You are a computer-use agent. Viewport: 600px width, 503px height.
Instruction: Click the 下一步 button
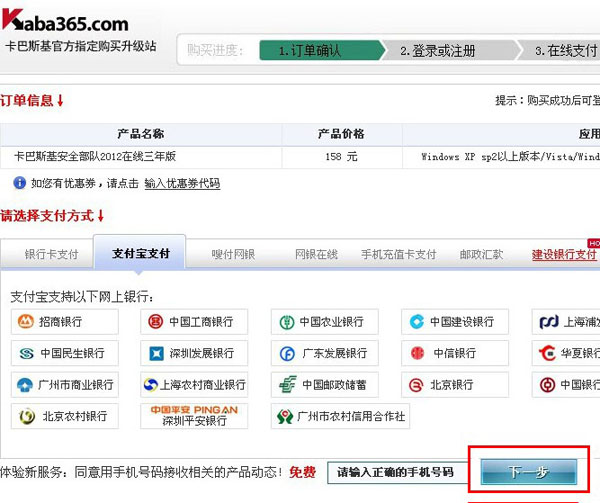[527, 471]
